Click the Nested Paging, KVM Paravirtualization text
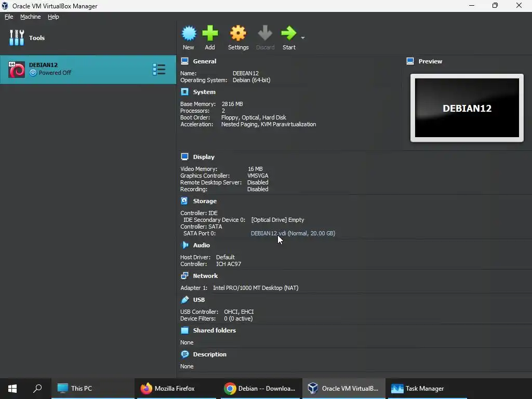532x399 pixels. (269, 125)
